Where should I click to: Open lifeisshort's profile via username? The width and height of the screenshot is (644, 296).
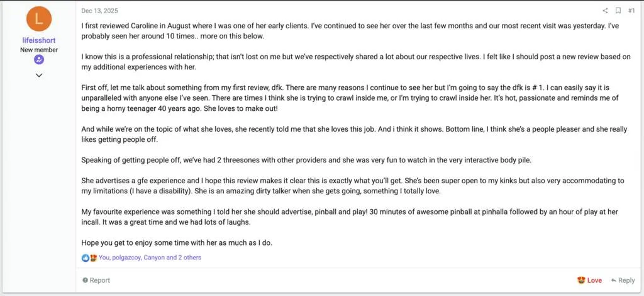coord(39,40)
